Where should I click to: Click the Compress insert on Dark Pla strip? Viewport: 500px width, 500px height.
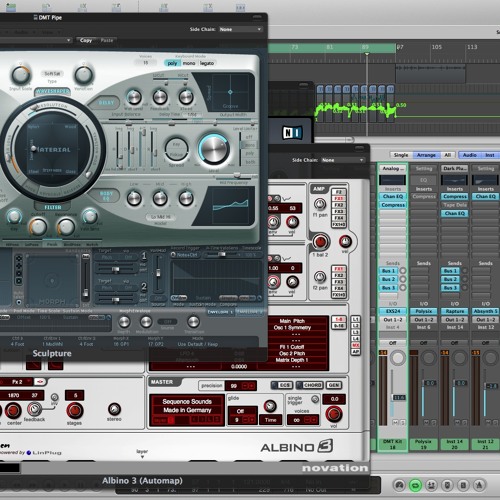coord(455,196)
